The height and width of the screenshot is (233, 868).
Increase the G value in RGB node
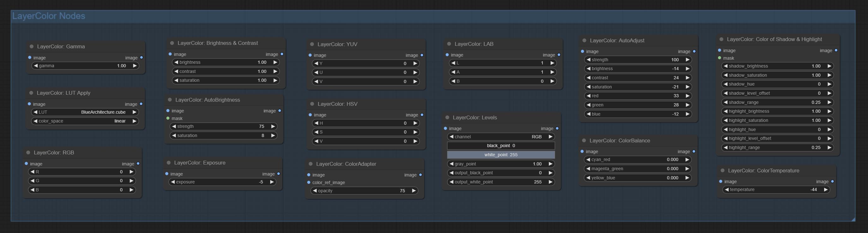(131, 181)
